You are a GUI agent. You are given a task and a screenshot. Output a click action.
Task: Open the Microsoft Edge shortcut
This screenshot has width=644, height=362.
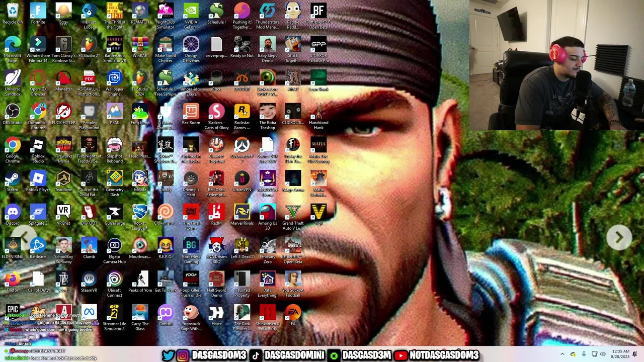click(x=13, y=49)
